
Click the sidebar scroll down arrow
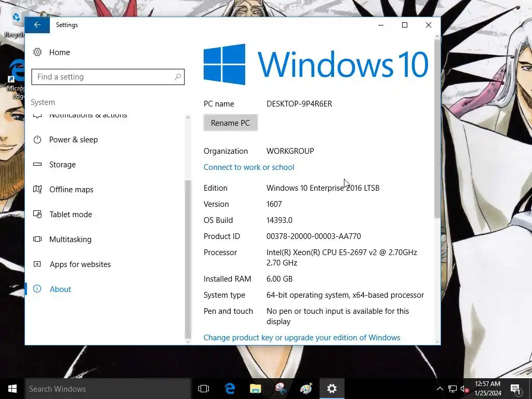(188, 341)
